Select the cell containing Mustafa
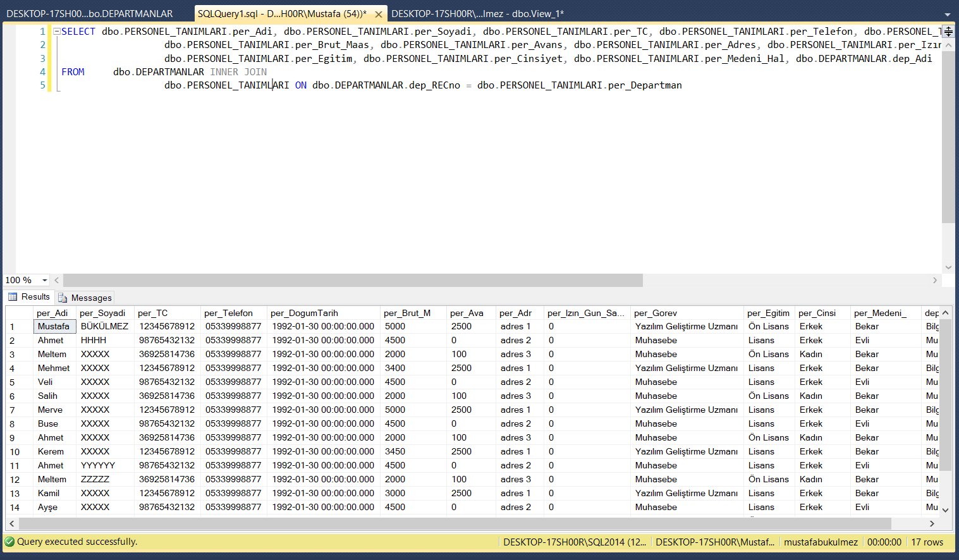959x560 pixels. point(54,326)
